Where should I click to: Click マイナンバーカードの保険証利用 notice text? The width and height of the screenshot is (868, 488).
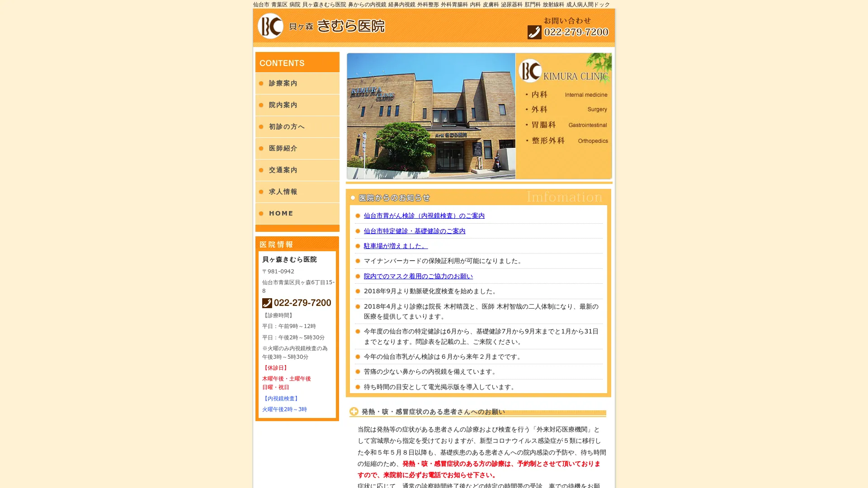click(443, 261)
